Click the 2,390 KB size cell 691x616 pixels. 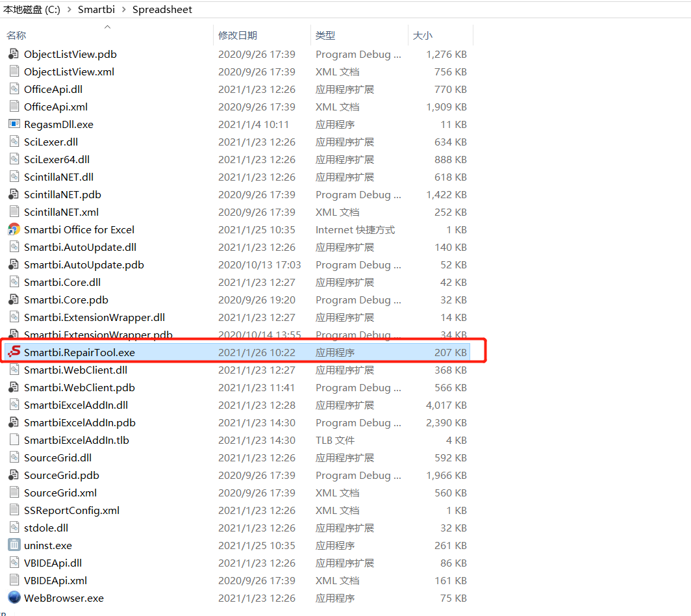tap(446, 422)
